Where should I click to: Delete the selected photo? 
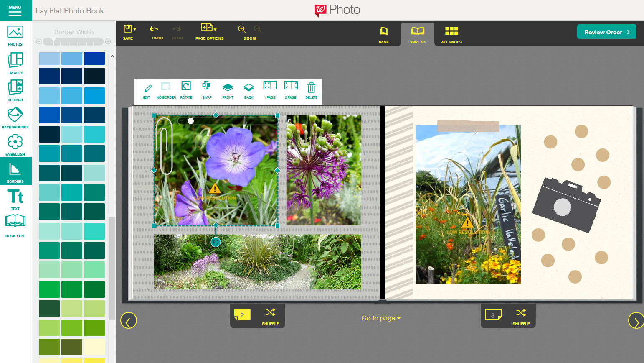[x=312, y=91]
